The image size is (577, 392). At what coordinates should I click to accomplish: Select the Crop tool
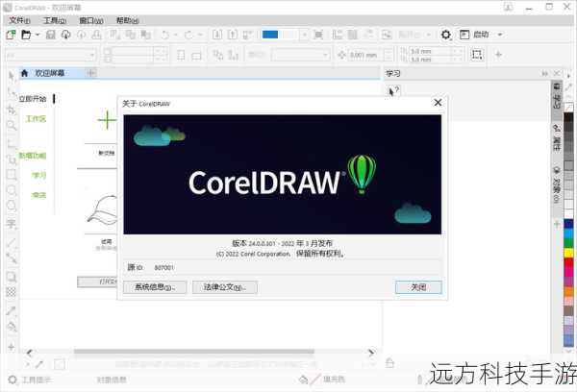pyautogui.click(x=12, y=110)
